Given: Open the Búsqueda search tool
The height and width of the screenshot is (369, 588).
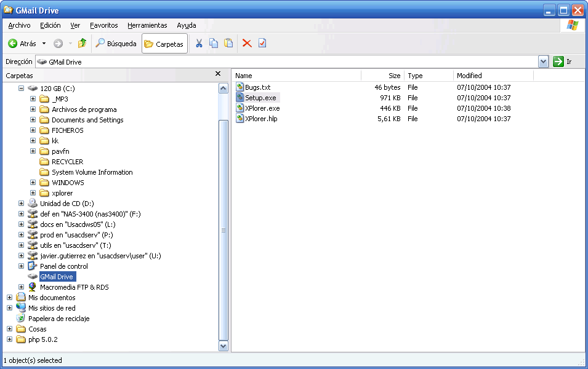Looking at the screenshot, I should [116, 44].
